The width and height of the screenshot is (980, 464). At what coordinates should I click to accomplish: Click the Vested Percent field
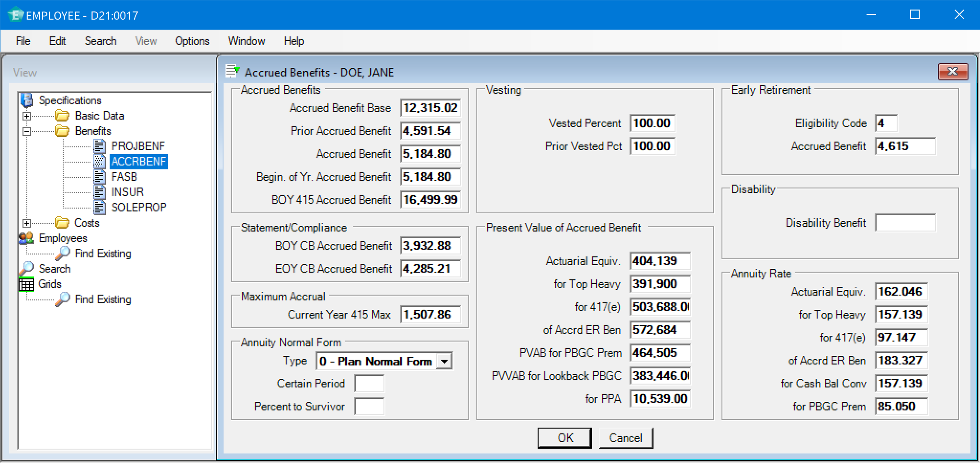click(x=653, y=123)
